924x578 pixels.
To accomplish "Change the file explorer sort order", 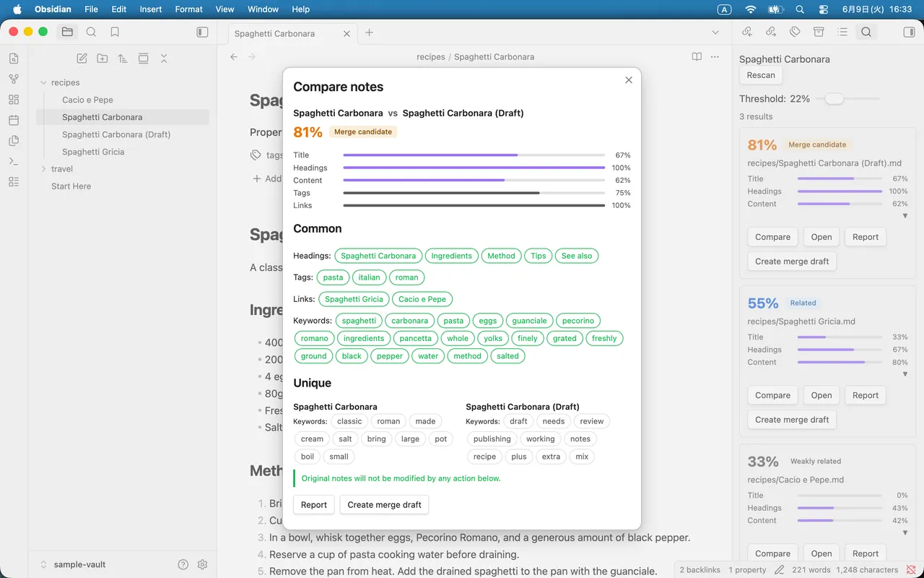I will (123, 59).
